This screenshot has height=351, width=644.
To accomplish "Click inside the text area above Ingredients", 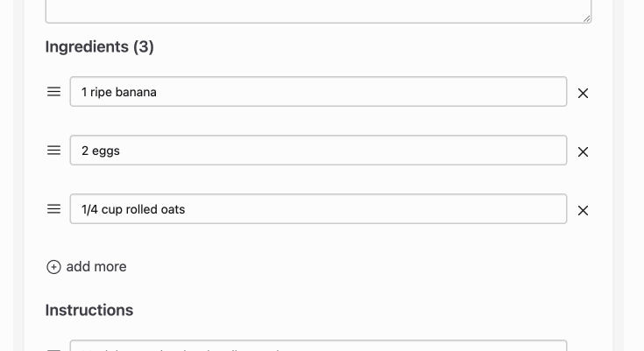I will click(x=318, y=11).
